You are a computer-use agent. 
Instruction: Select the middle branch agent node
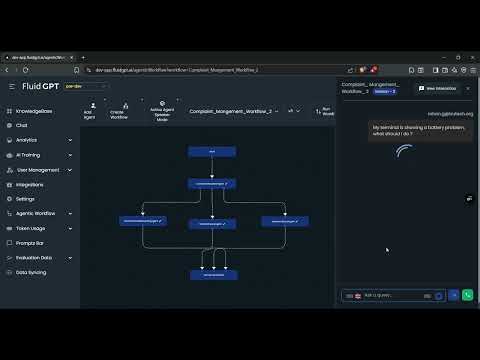212,224
